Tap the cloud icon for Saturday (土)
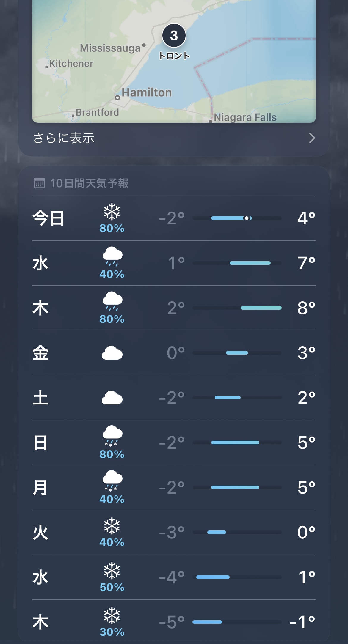This screenshot has height=644, width=348. [x=112, y=398]
